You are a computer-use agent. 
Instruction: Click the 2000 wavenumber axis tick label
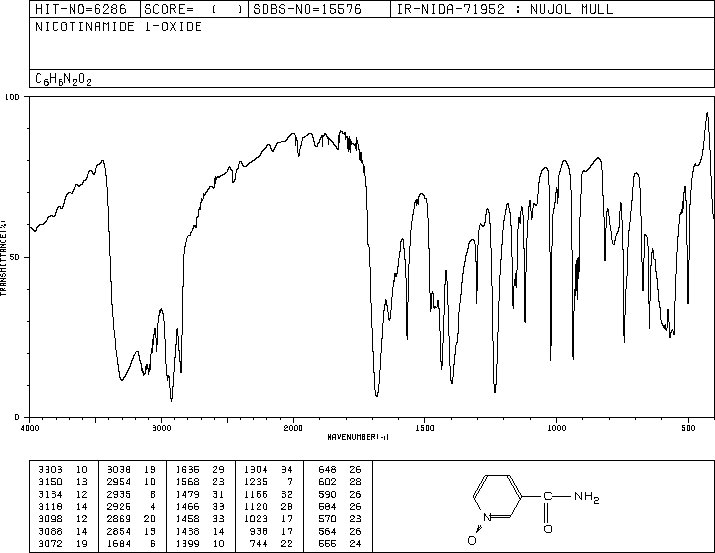293,428
